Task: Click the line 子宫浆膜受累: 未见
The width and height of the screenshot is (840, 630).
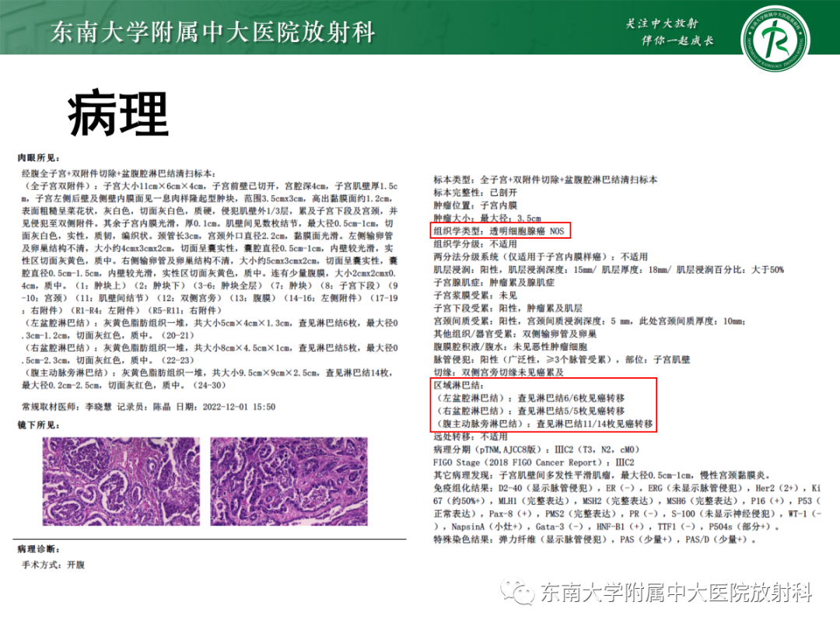Action: point(475,296)
